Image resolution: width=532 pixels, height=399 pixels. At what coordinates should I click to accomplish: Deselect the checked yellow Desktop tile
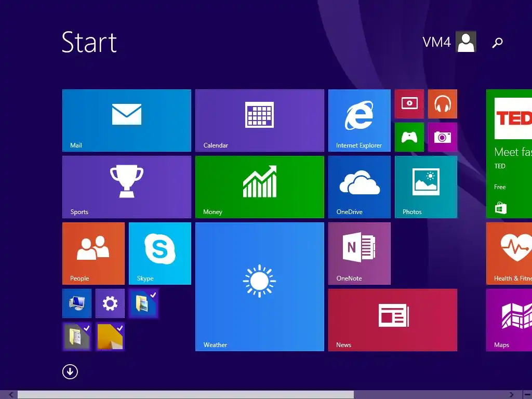pyautogui.click(x=110, y=337)
